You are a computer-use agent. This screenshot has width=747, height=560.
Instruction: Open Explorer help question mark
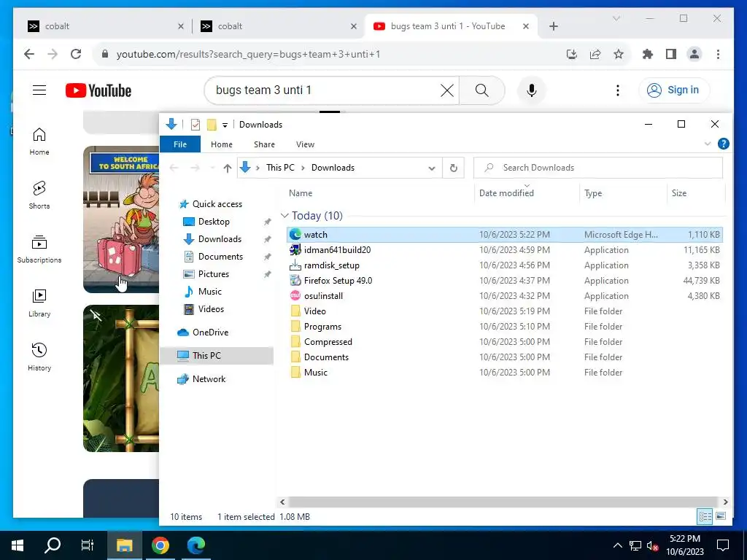[723, 144]
